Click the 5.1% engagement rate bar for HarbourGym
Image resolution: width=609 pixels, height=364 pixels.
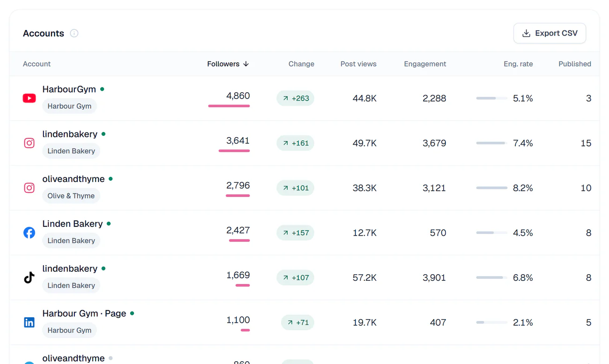(492, 98)
